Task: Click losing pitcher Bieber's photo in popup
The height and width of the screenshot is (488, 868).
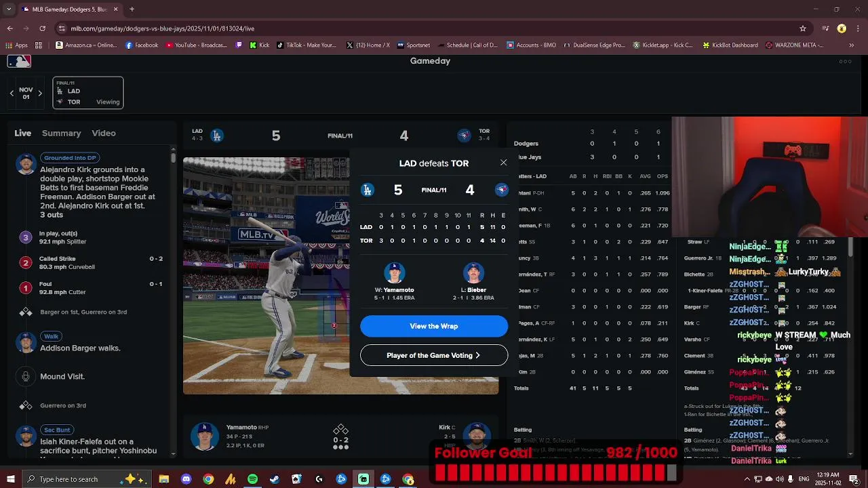Action: (473, 272)
